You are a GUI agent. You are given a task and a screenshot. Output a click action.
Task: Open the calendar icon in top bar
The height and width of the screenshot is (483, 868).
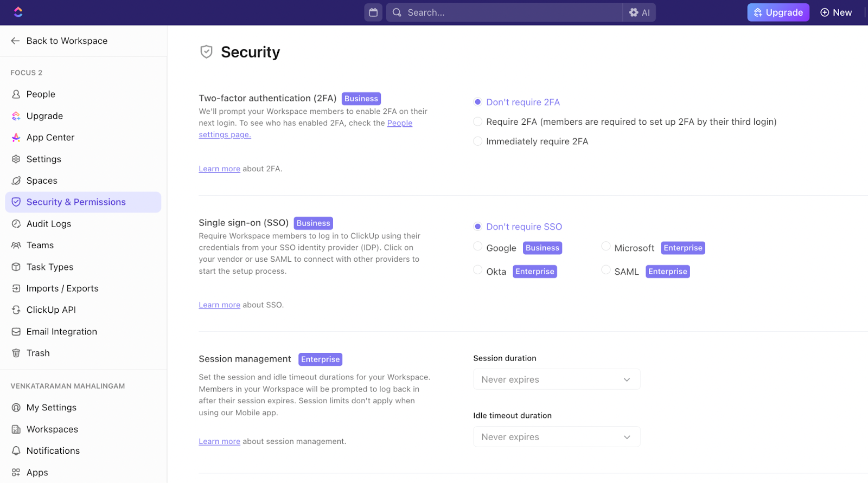click(x=373, y=12)
